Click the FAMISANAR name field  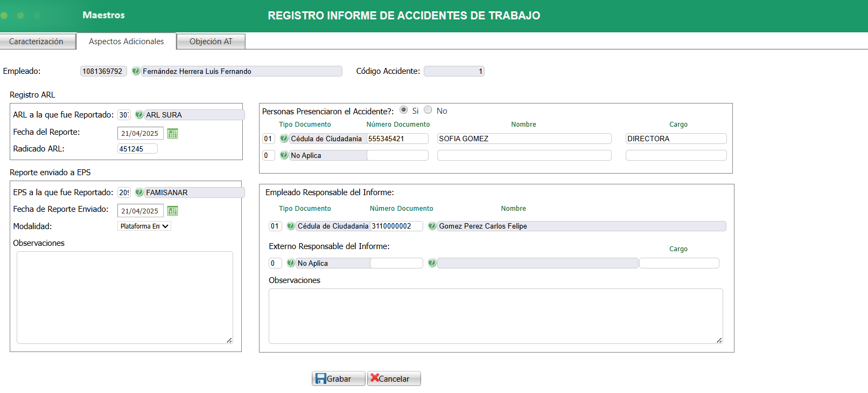(x=194, y=192)
